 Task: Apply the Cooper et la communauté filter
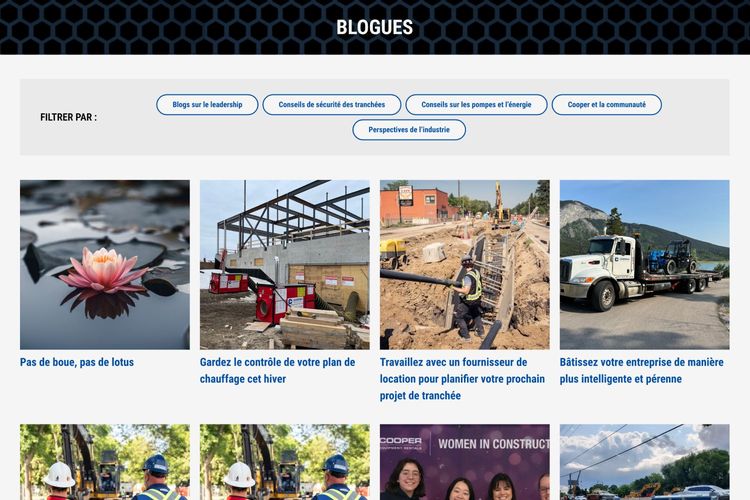coord(607,105)
